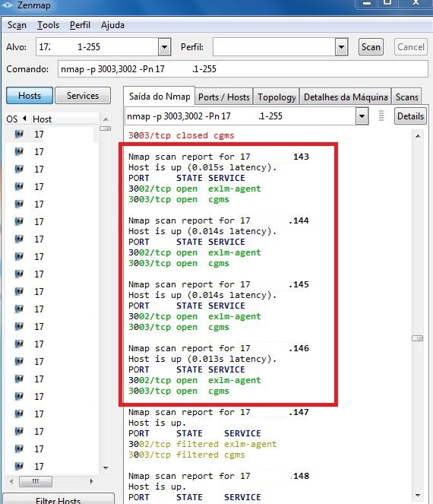This screenshot has height=504, width=433.
Task: Open the Scan menu
Action: (17, 25)
